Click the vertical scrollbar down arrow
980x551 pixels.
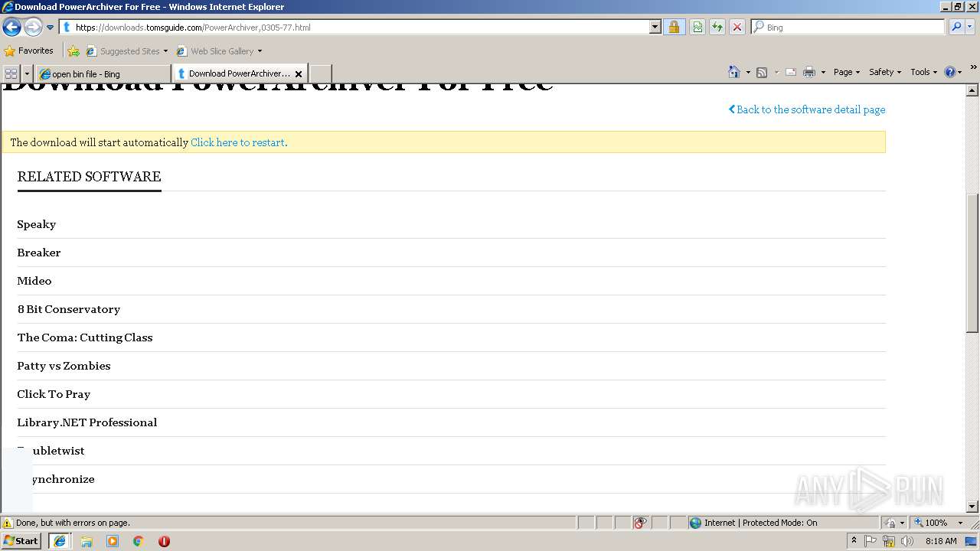(972, 506)
